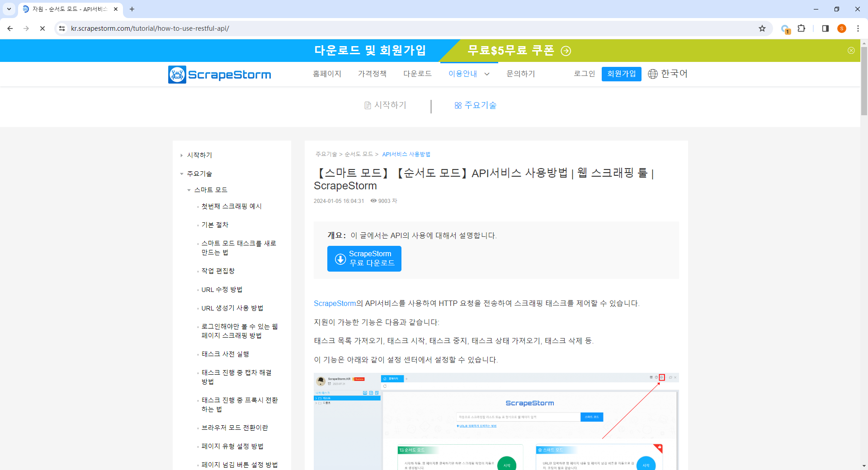The image size is (868, 470).
Task: Open the tab search dropdown arrow
Action: [x=9, y=9]
